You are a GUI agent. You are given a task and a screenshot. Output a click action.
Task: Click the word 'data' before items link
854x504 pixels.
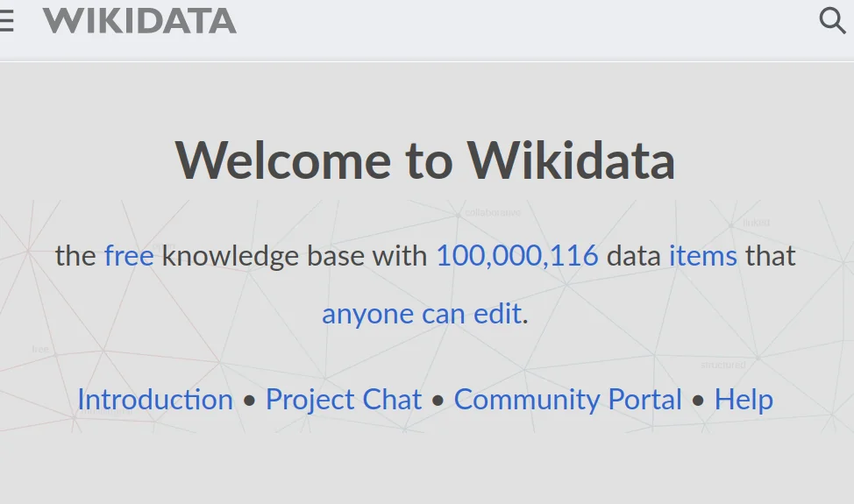click(x=633, y=256)
